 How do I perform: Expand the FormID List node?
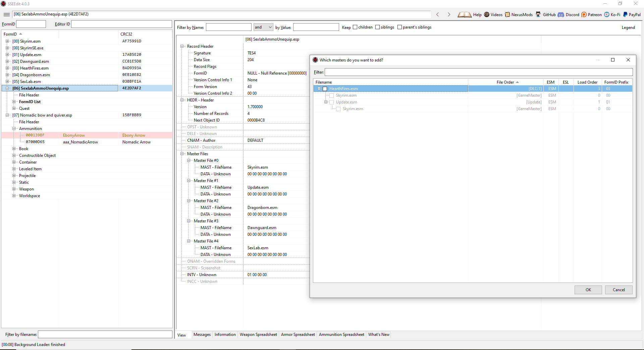(14, 102)
